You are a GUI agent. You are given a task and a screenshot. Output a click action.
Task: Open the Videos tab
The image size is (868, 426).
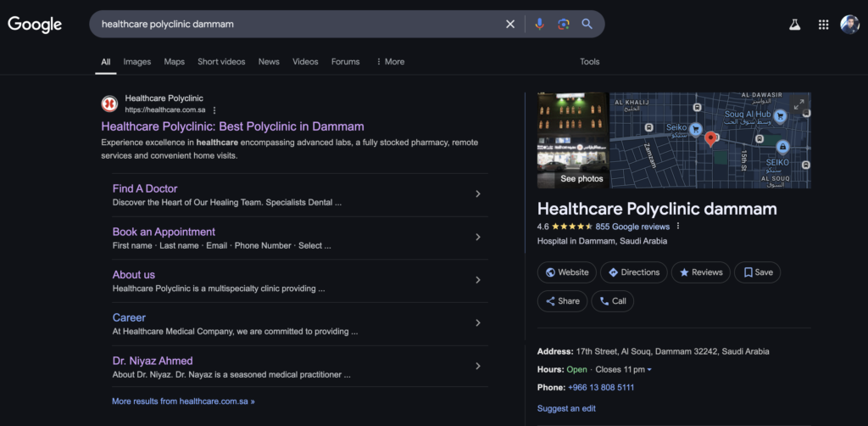click(x=305, y=62)
